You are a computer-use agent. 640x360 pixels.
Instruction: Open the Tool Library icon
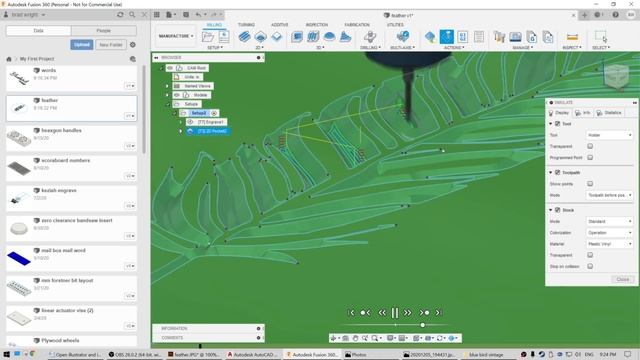[x=499, y=37]
